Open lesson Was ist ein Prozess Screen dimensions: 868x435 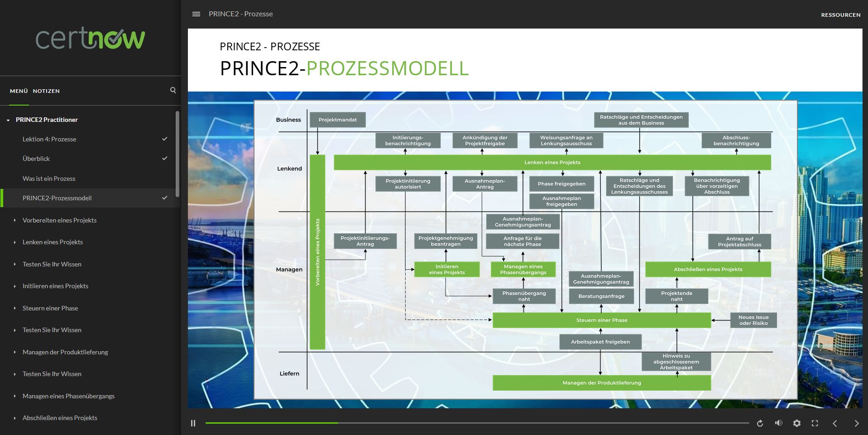point(49,179)
